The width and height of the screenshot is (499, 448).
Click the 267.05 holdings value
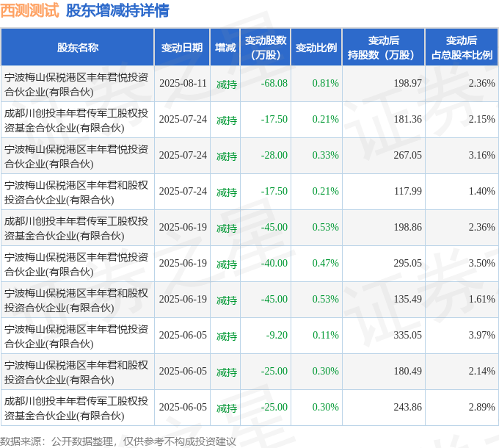coord(408,156)
